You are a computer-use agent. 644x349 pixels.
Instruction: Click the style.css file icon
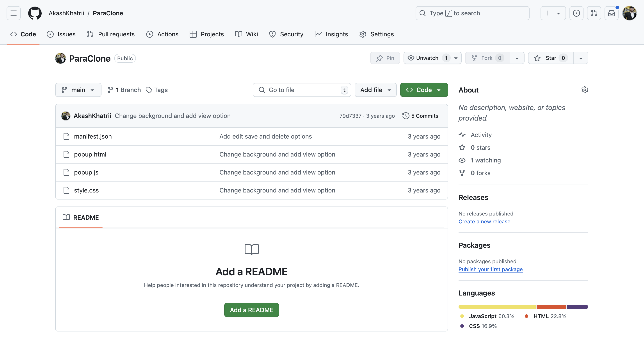point(66,190)
